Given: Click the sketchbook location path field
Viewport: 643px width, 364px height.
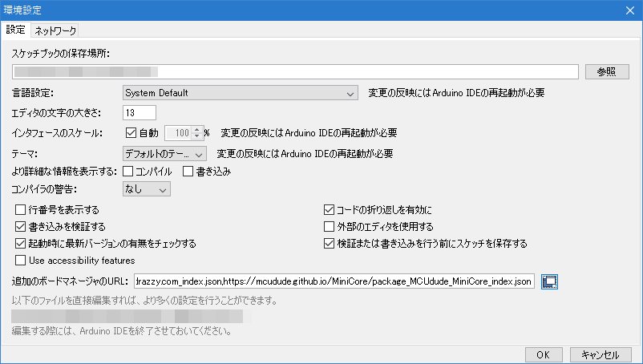Looking at the screenshot, I should coord(295,71).
